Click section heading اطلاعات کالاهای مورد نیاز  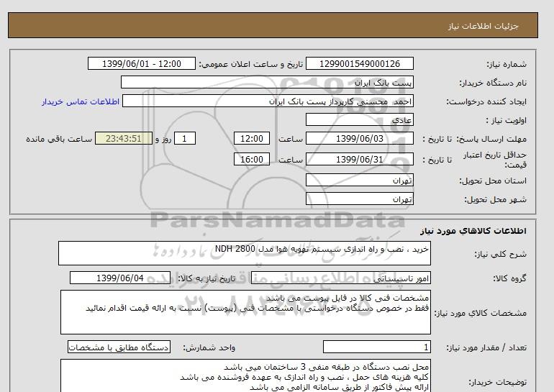click(473, 231)
